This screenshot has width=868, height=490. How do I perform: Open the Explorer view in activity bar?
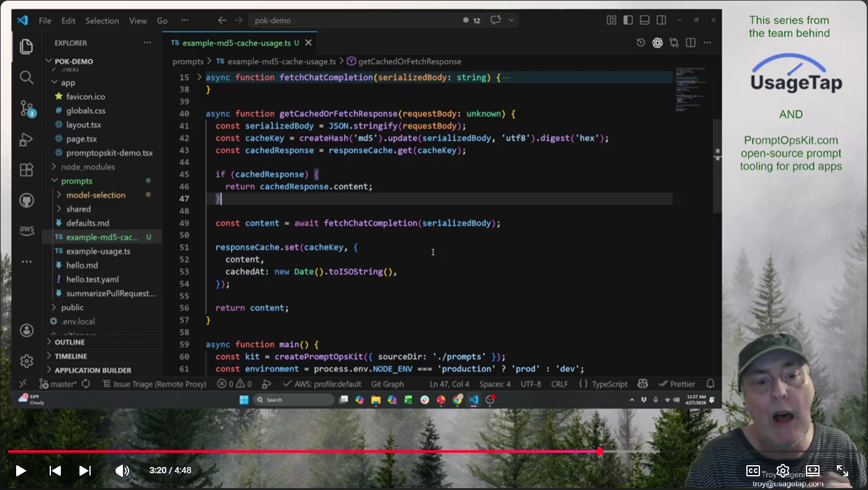click(26, 47)
